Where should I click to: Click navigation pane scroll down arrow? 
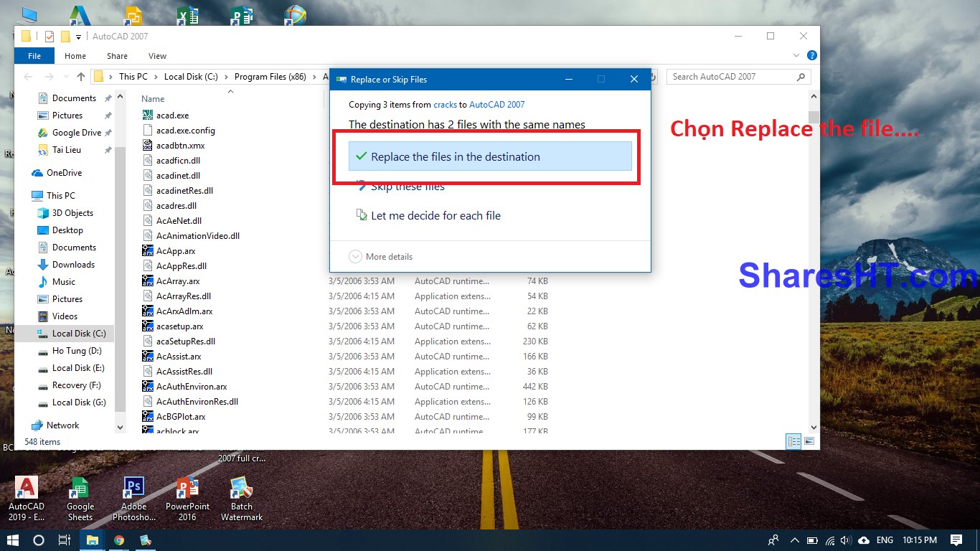tap(120, 428)
